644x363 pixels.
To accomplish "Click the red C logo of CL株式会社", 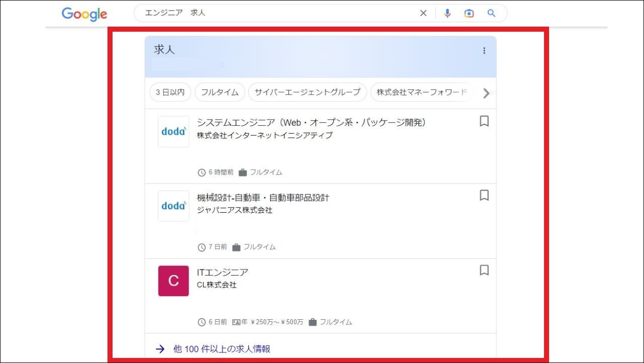I will click(x=173, y=281).
